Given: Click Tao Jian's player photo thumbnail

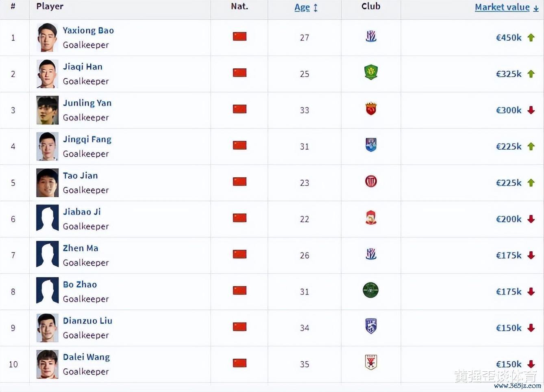Looking at the screenshot, I should pos(48,183).
